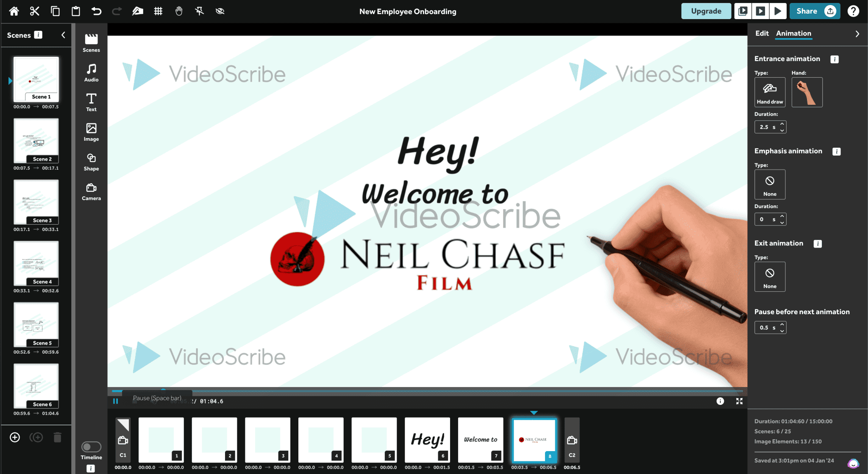
Task: Switch to the Animation tab
Action: point(793,33)
